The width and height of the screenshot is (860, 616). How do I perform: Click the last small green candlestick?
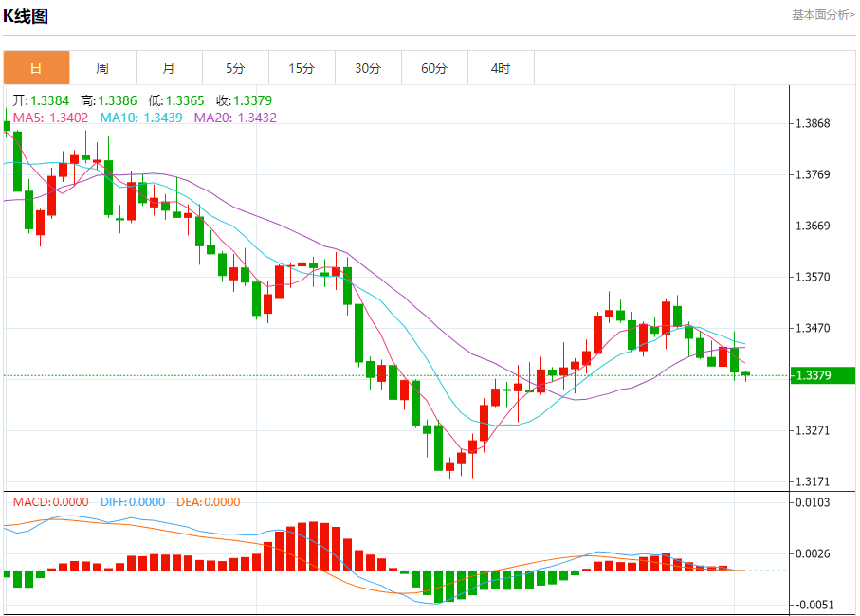tap(746, 375)
